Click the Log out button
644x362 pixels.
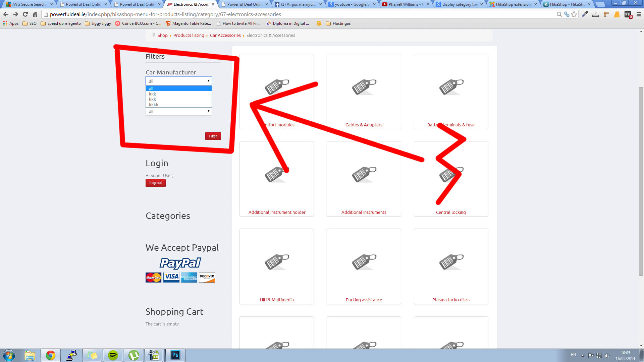155,183
